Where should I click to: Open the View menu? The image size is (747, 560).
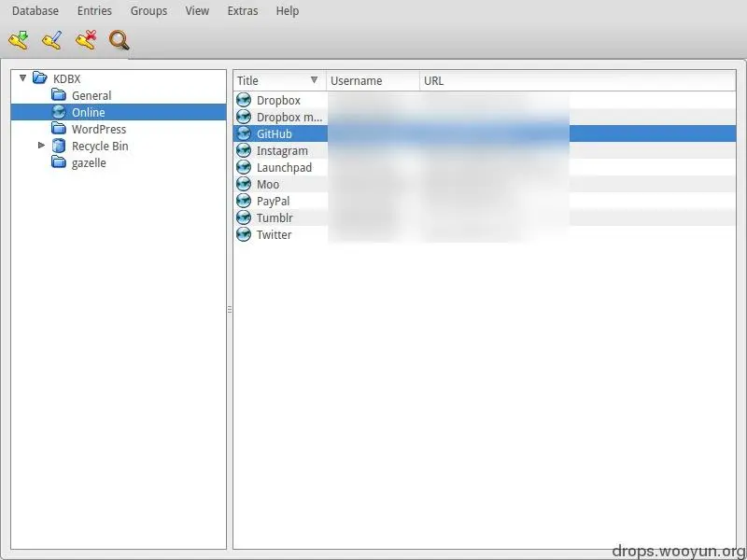[x=197, y=11]
